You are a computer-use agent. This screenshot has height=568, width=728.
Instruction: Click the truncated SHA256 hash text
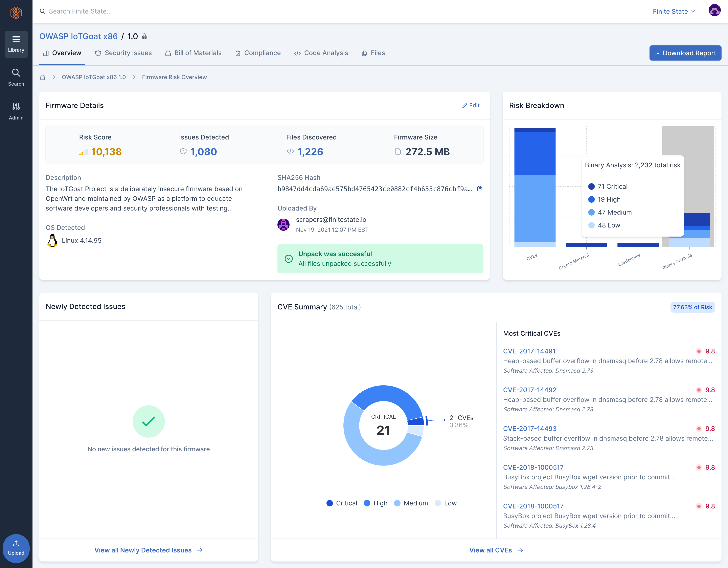(374, 189)
